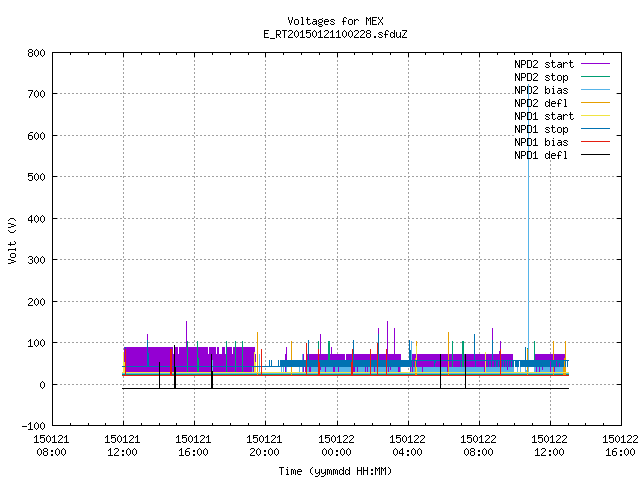Click the NPD1 start yellow legend line

(x=595, y=116)
